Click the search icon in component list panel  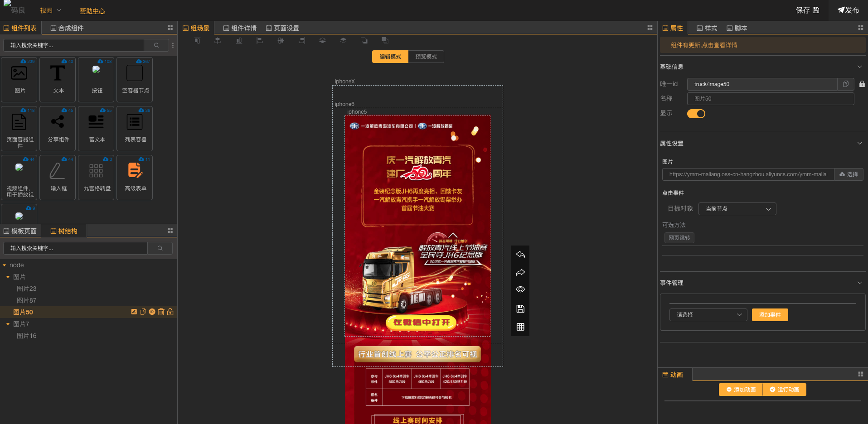click(156, 45)
